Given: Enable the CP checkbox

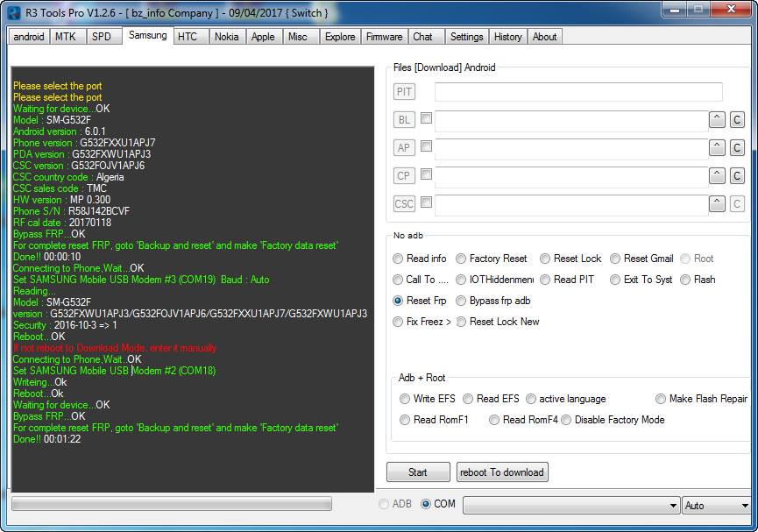Looking at the screenshot, I should (x=426, y=174).
